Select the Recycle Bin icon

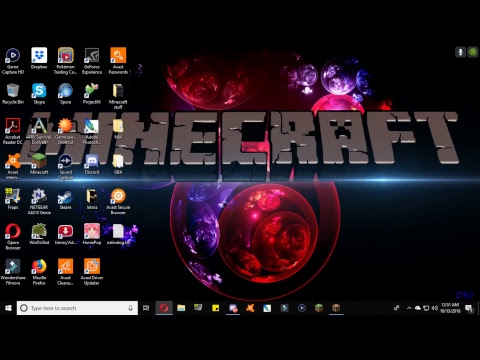tap(13, 94)
